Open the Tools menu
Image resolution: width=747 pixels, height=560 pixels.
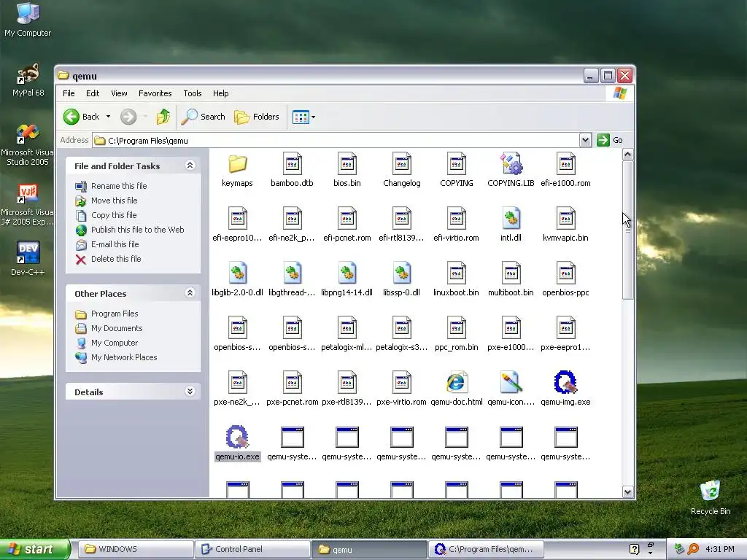pyautogui.click(x=193, y=93)
